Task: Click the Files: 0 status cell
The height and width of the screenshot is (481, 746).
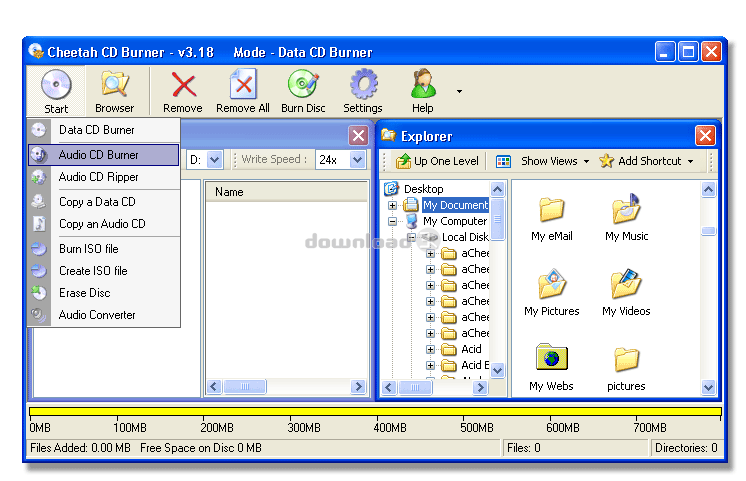Action: [x=576, y=448]
